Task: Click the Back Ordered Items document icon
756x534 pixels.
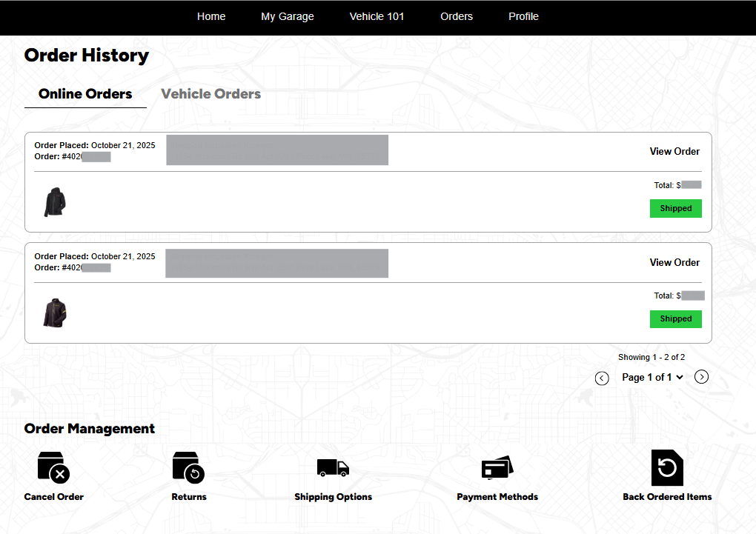Action: pyautogui.click(x=667, y=467)
